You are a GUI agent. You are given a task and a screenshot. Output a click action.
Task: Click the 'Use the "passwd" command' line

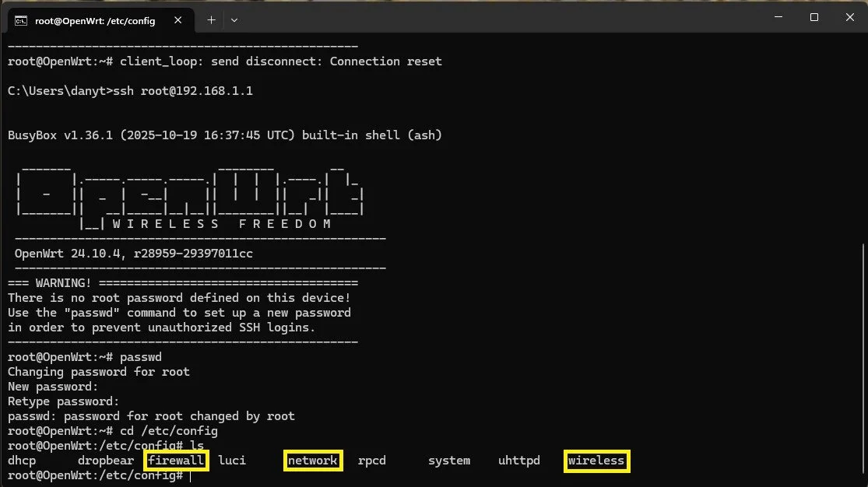179,313
